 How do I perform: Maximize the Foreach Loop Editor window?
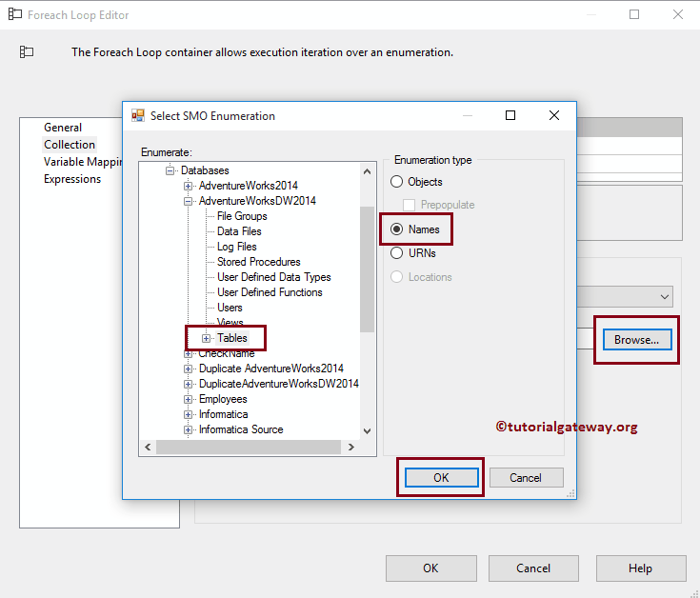(634, 14)
